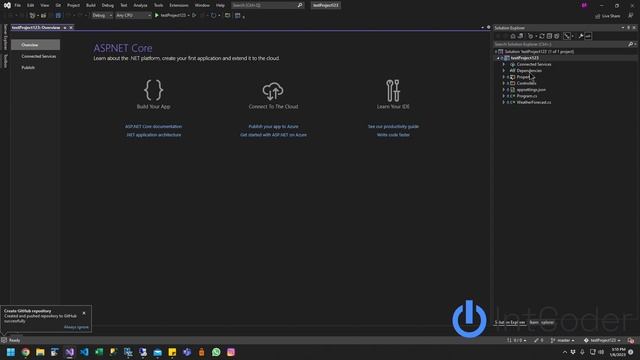Open the master branch selector in status bar
Screen dimensions: 640x360
[x=562, y=340]
